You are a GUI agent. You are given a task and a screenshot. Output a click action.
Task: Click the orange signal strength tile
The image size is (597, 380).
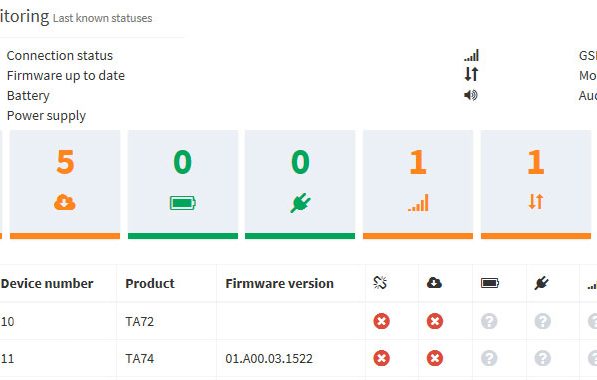418,185
